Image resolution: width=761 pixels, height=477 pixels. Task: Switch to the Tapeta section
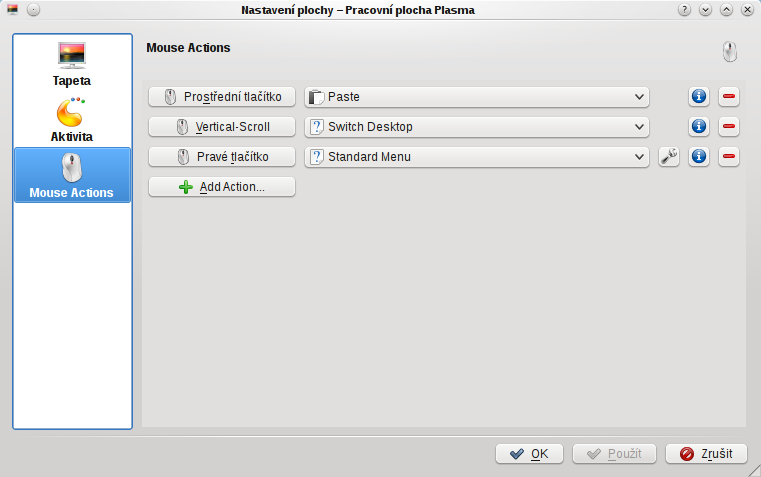click(x=72, y=65)
